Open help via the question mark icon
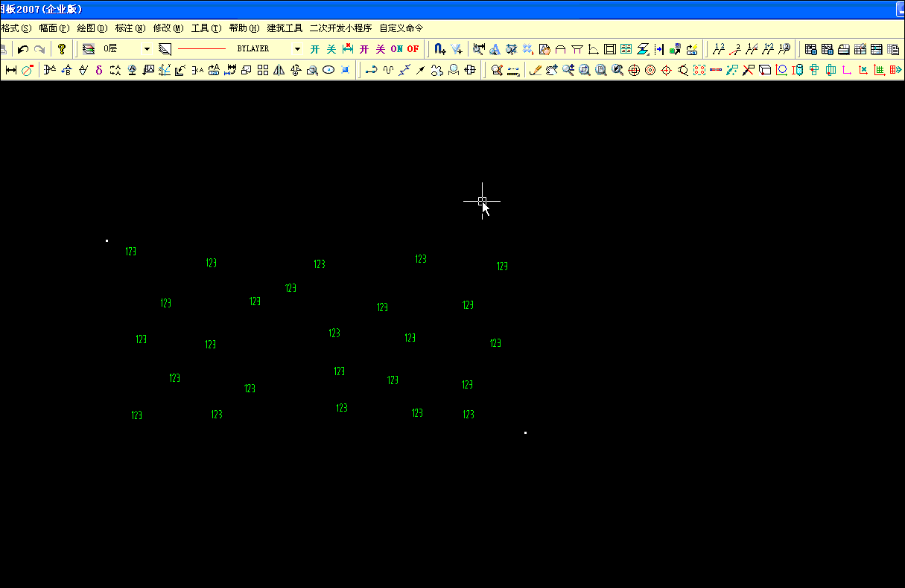The height and width of the screenshot is (588, 905). (x=62, y=49)
